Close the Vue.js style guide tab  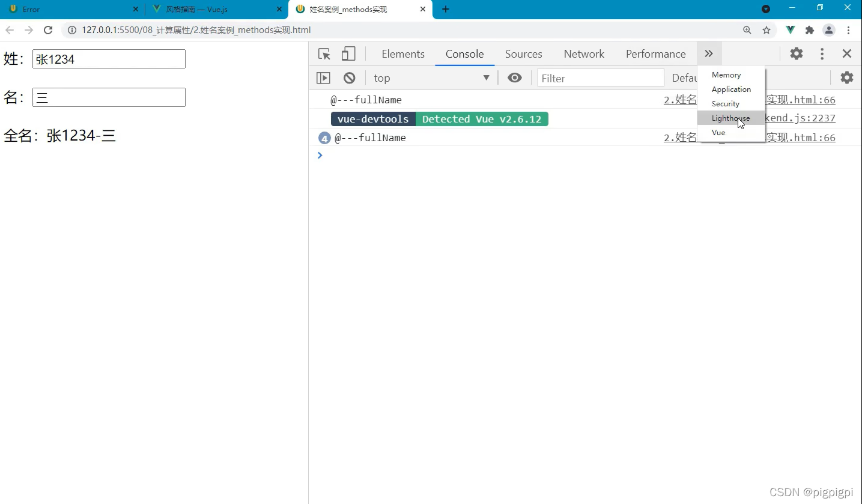(x=279, y=10)
